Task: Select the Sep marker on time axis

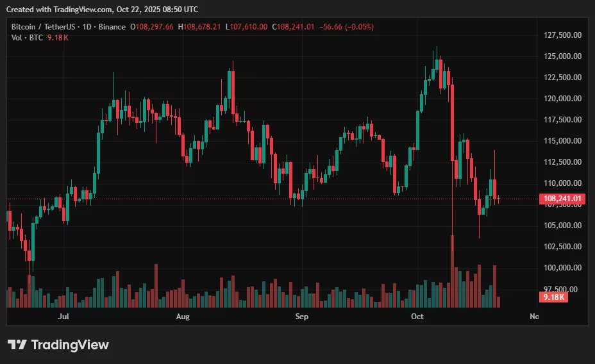Action: (x=302, y=317)
